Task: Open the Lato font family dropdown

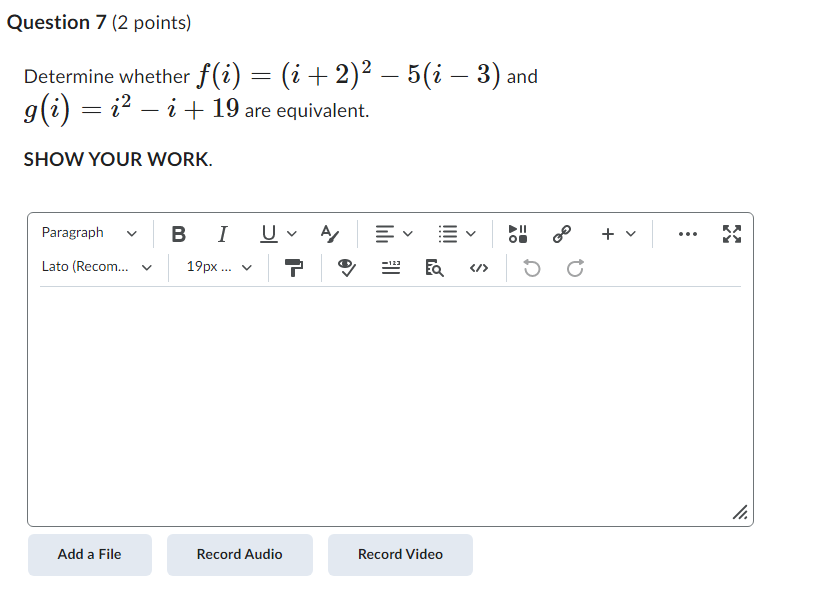Action: [97, 267]
